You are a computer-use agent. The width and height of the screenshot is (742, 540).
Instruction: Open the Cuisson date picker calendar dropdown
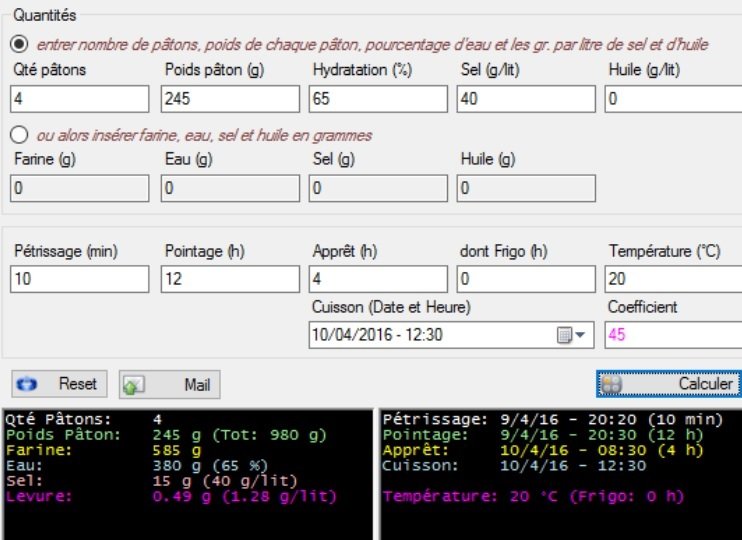[x=571, y=335]
